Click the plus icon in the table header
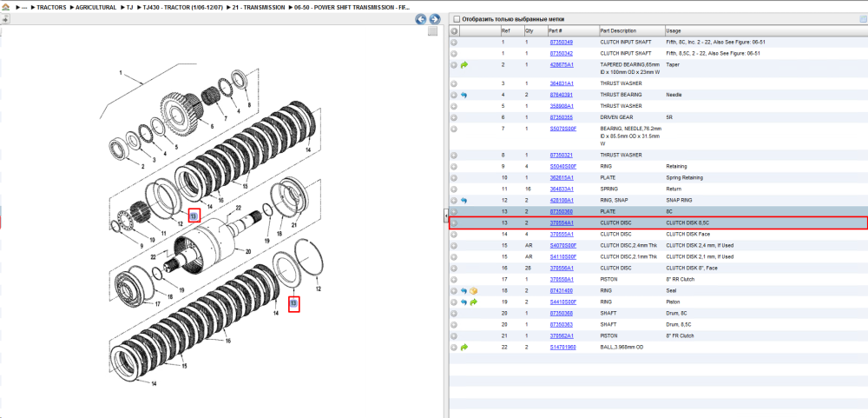This screenshot has width=868, height=418. [454, 31]
